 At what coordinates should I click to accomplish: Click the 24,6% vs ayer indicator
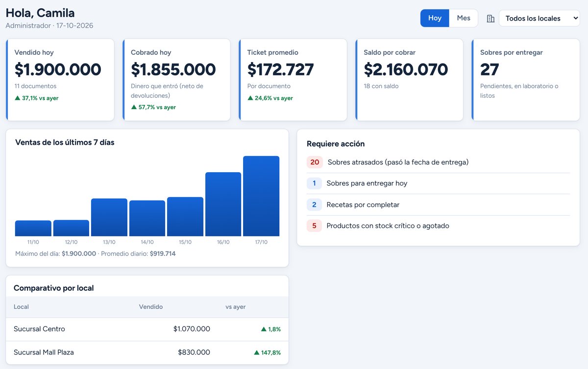[270, 98]
